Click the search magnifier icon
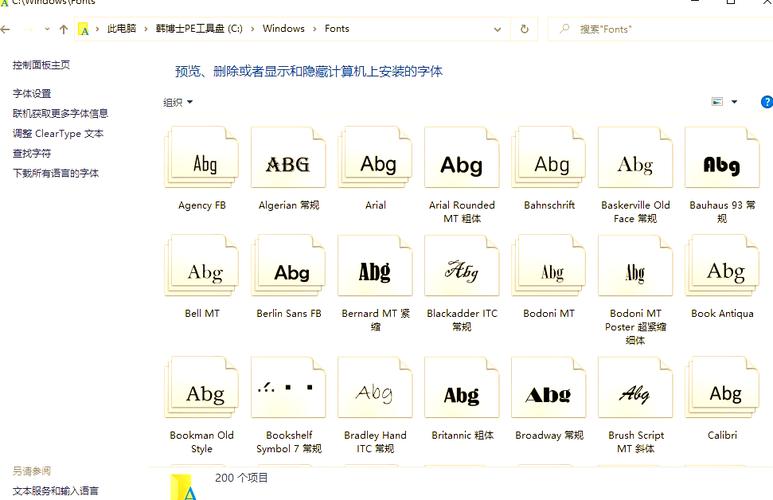 click(564, 29)
